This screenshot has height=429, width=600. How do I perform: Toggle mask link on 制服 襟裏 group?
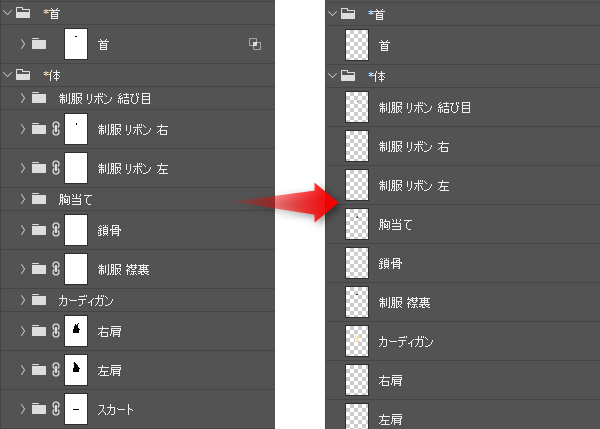coord(56,269)
